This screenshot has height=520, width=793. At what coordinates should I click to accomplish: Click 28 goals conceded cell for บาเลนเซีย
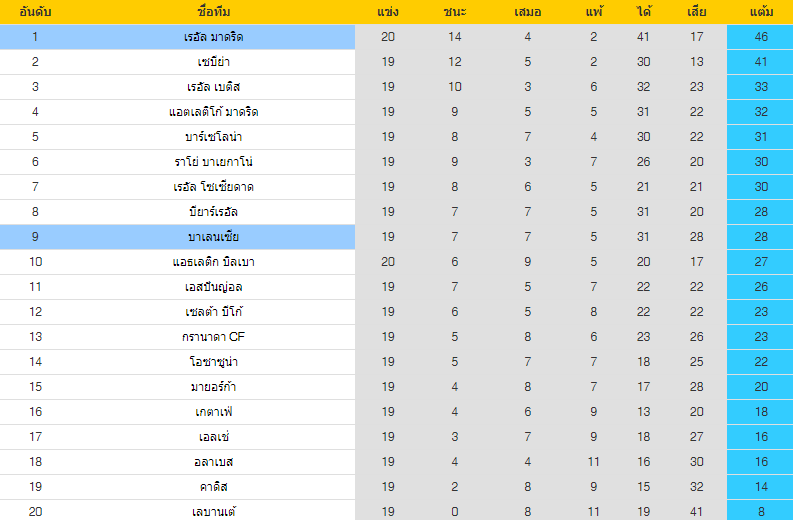click(x=696, y=237)
